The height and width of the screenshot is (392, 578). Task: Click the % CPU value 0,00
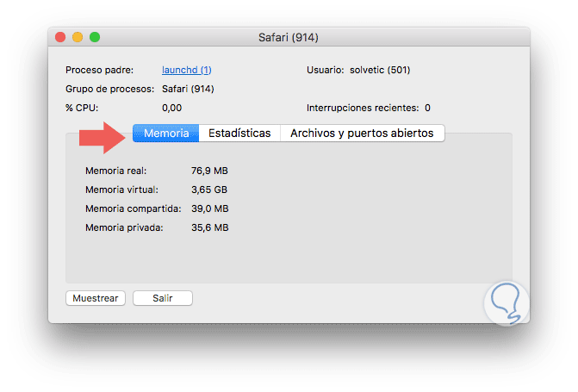point(171,108)
